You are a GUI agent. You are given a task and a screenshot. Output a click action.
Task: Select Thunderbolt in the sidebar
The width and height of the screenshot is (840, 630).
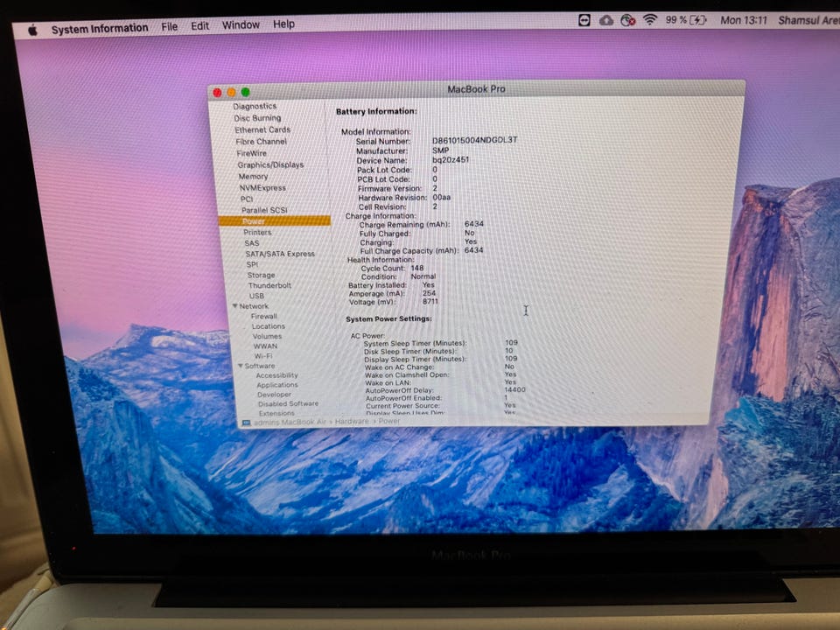tap(269, 285)
